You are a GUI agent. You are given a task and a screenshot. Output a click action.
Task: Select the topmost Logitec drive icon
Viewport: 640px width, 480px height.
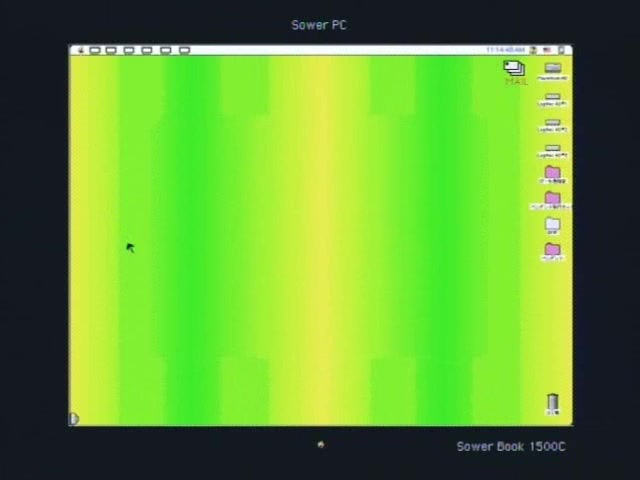click(552, 97)
